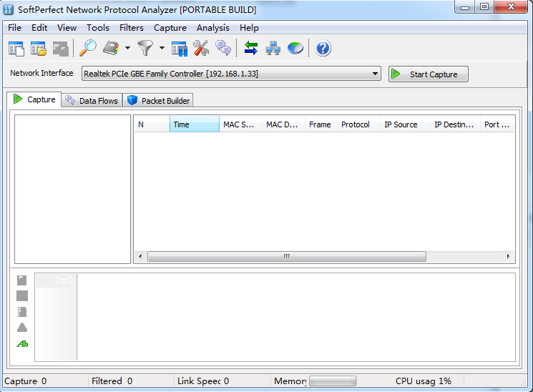533x392 pixels.
Task: Open the View menu
Action: [67, 27]
